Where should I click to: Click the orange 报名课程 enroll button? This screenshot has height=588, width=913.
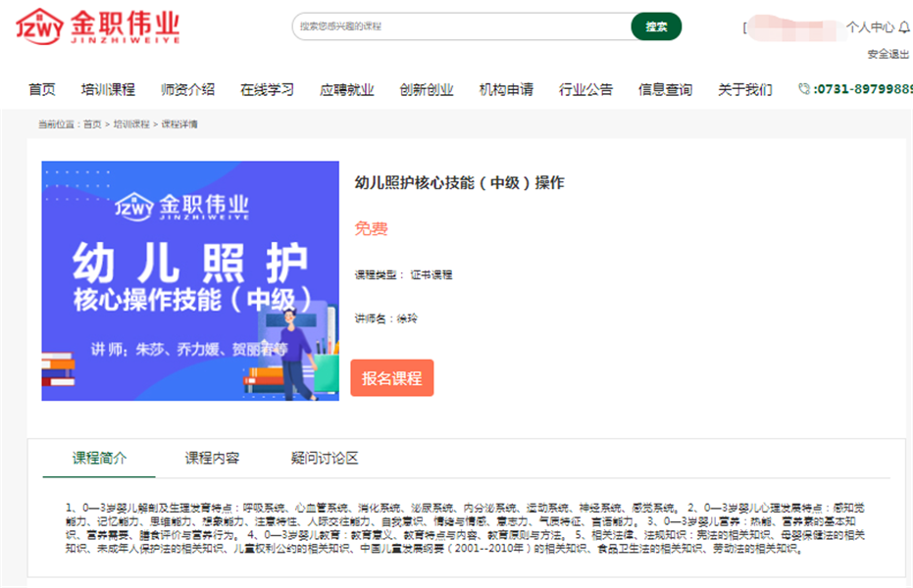pyautogui.click(x=392, y=378)
